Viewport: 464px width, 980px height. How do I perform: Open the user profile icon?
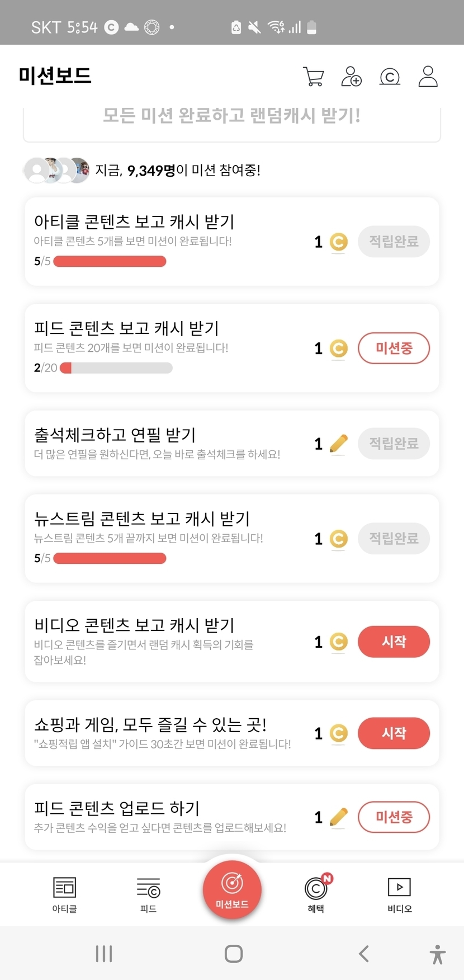(428, 77)
